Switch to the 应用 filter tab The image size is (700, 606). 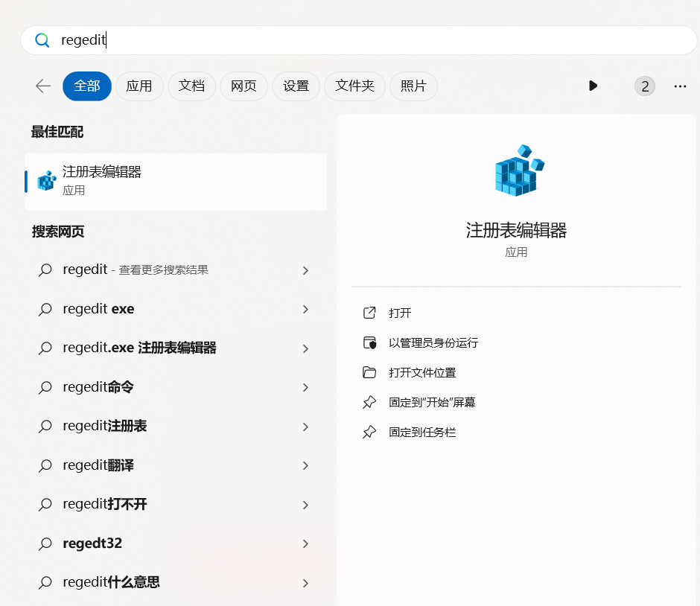139,86
